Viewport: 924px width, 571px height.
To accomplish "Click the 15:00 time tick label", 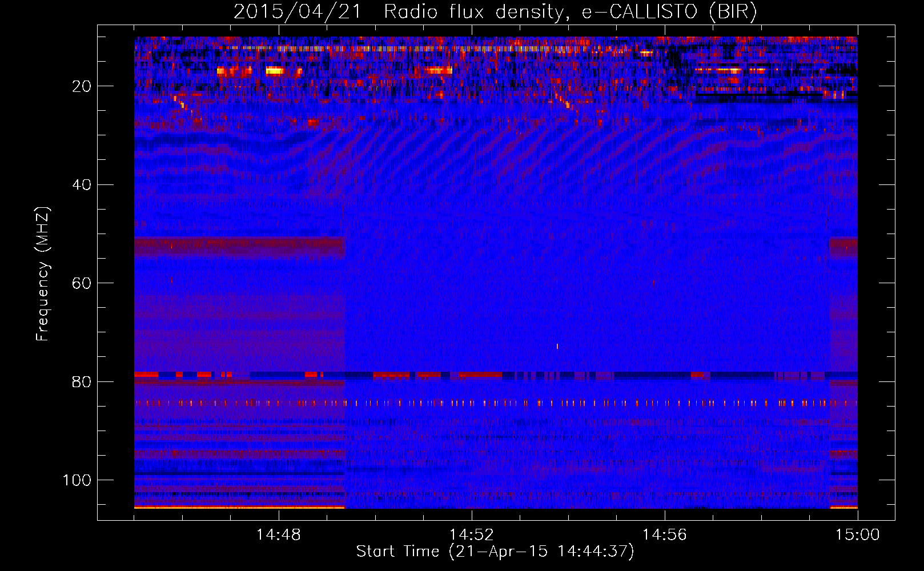I will tap(857, 535).
